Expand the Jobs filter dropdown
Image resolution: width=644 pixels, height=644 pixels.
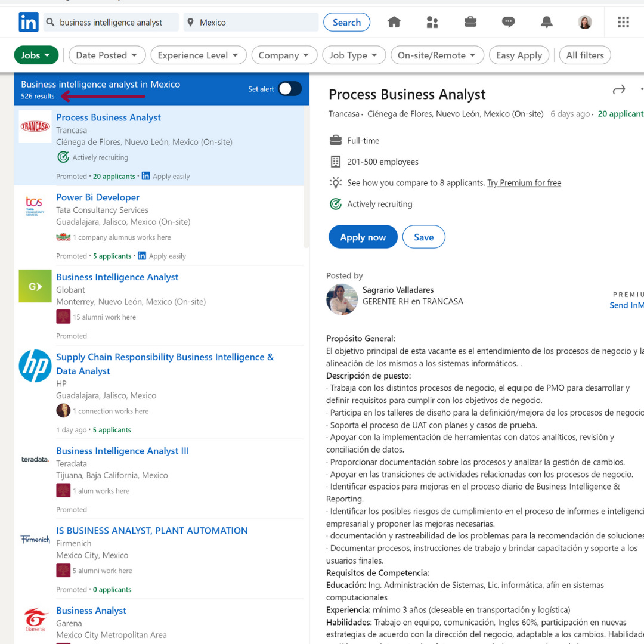click(36, 55)
